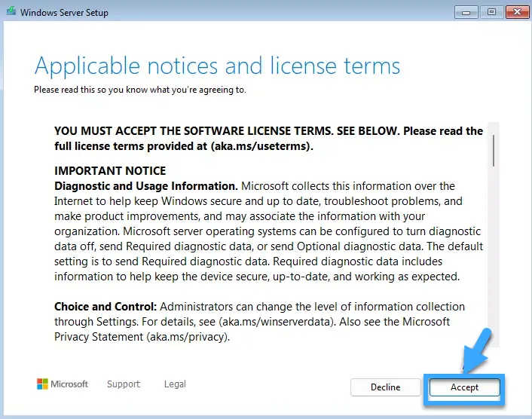Click the Please read this subtitle line
This screenshot has width=532, height=419.
[x=140, y=90]
